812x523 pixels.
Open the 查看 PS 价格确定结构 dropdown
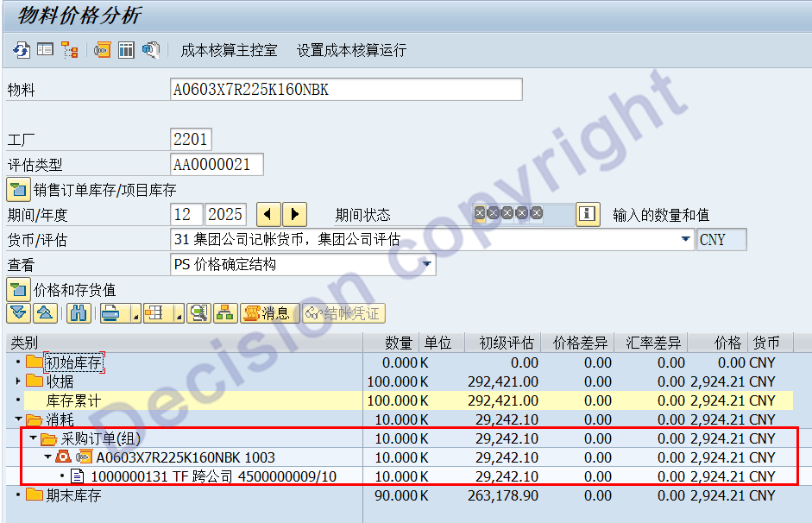pos(426,265)
